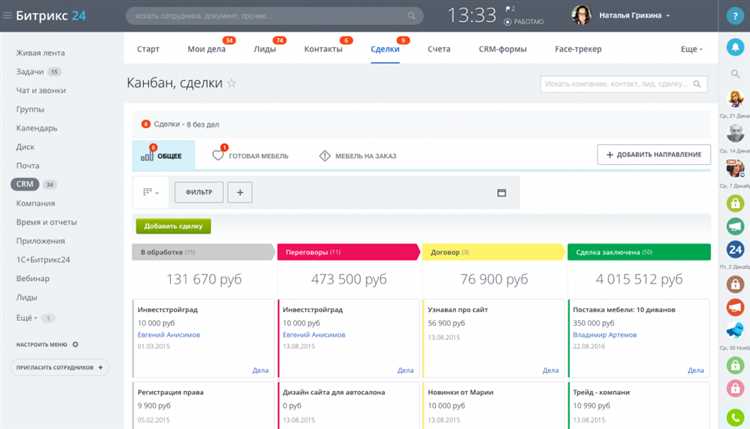Expand the Ещё item in the left sidebar
Viewport: 750px width, 429px height.
27,318
